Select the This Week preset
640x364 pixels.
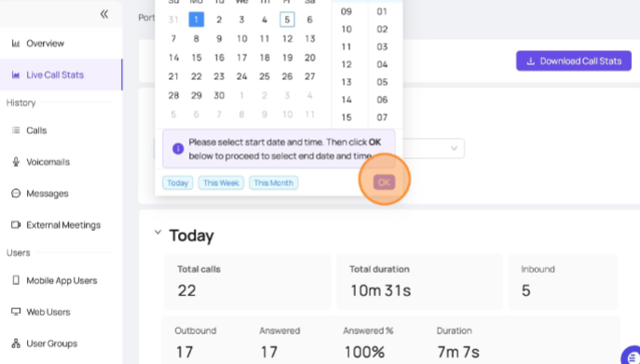(221, 182)
